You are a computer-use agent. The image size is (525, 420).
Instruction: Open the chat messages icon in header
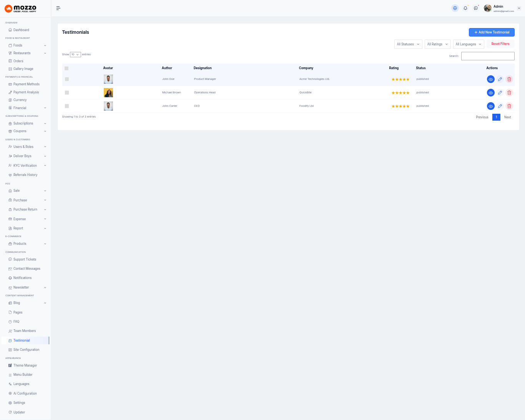point(476,8)
